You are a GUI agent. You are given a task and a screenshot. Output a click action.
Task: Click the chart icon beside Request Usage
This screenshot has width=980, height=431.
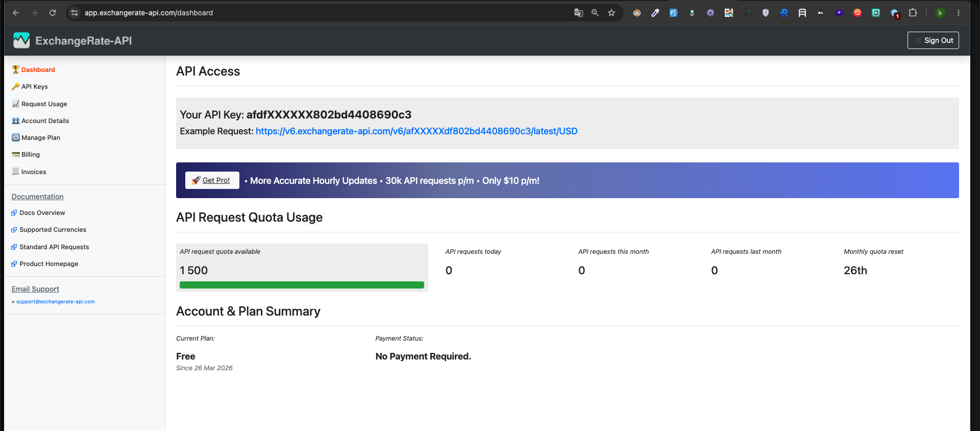point(16,104)
